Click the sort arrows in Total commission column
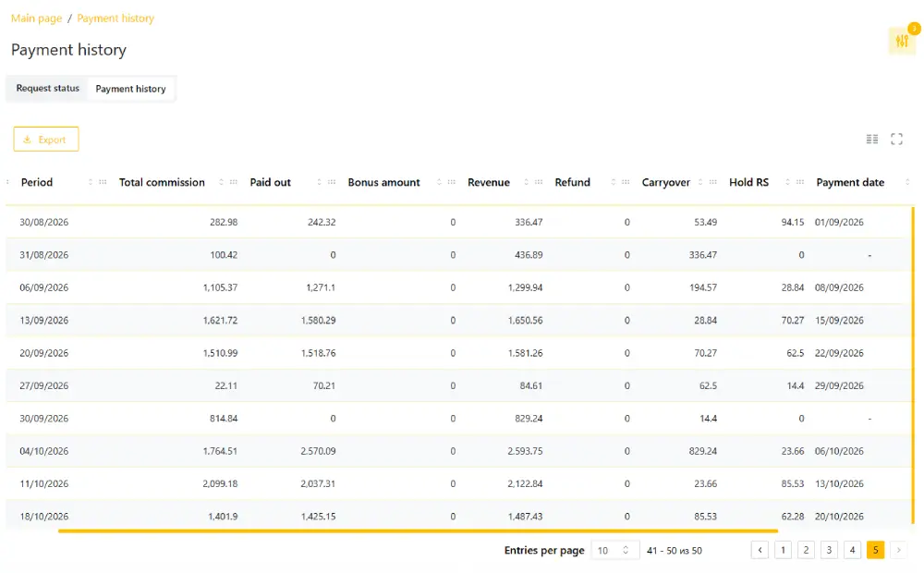The width and height of the screenshot is (924, 573). click(221, 182)
